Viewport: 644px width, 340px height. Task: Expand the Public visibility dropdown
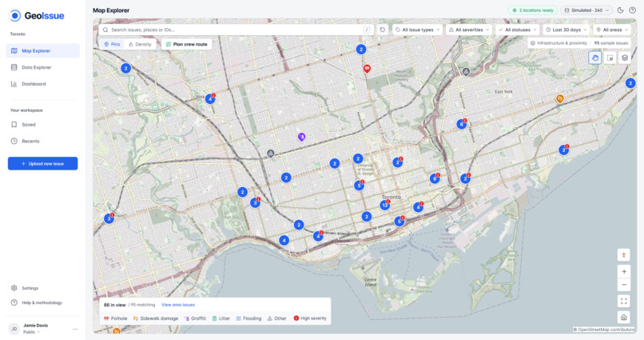click(32, 332)
